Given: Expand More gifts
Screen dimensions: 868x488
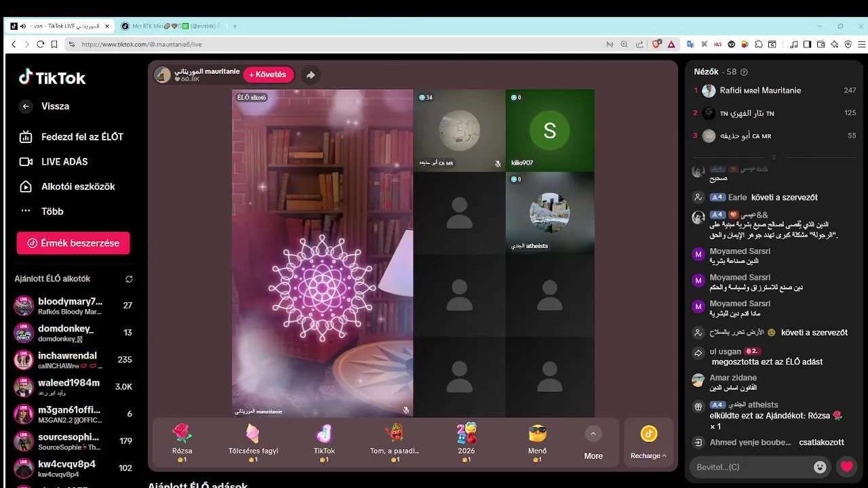Looking at the screenshot, I should (593, 444).
